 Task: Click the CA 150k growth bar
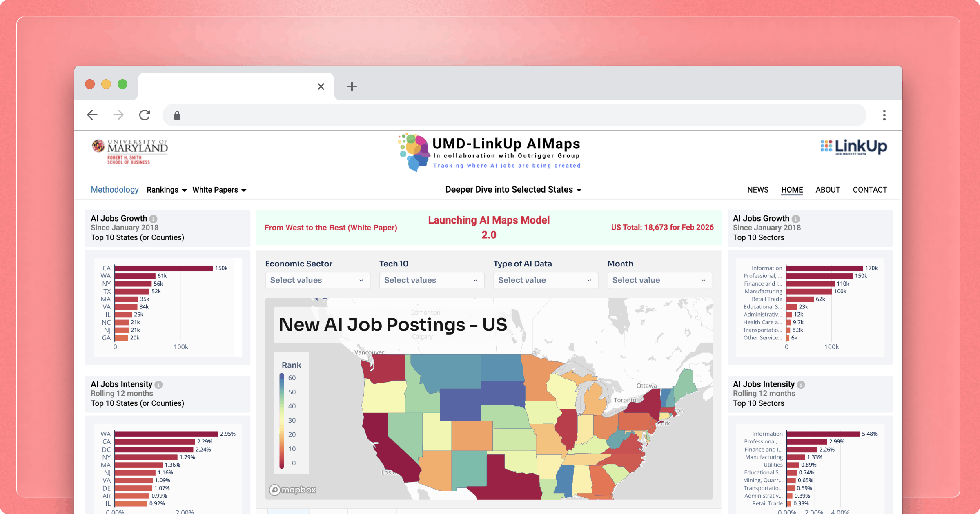(x=164, y=268)
